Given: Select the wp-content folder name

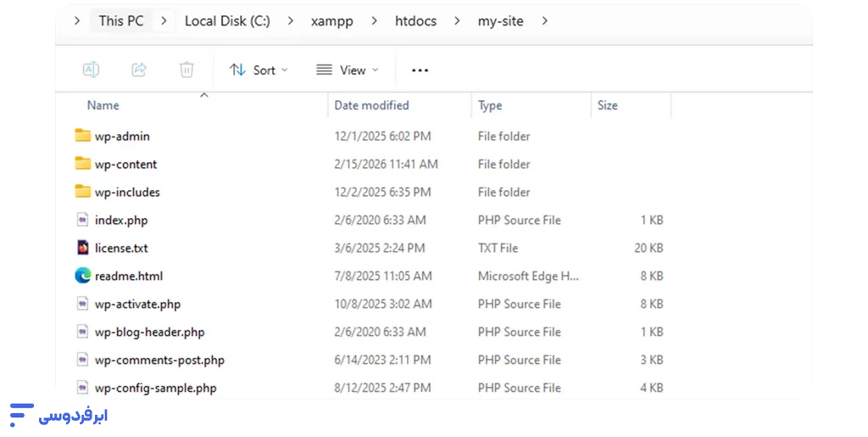Looking at the screenshot, I should [125, 165].
